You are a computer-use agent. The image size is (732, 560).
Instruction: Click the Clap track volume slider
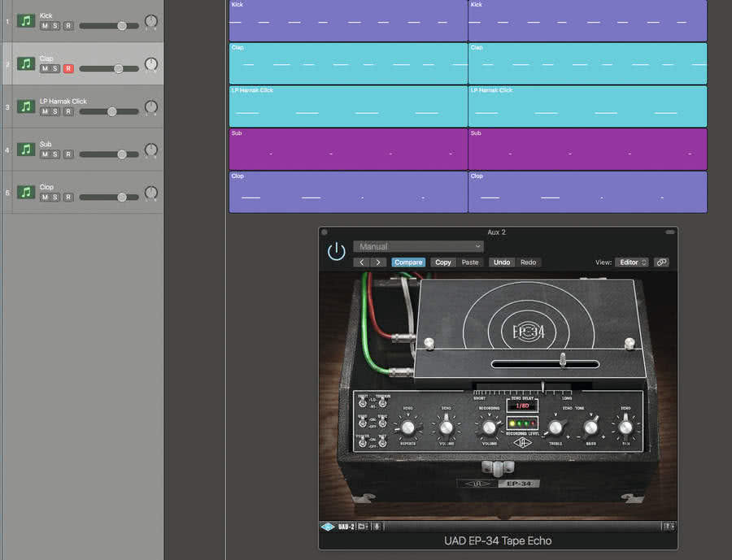tap(109, 68)
